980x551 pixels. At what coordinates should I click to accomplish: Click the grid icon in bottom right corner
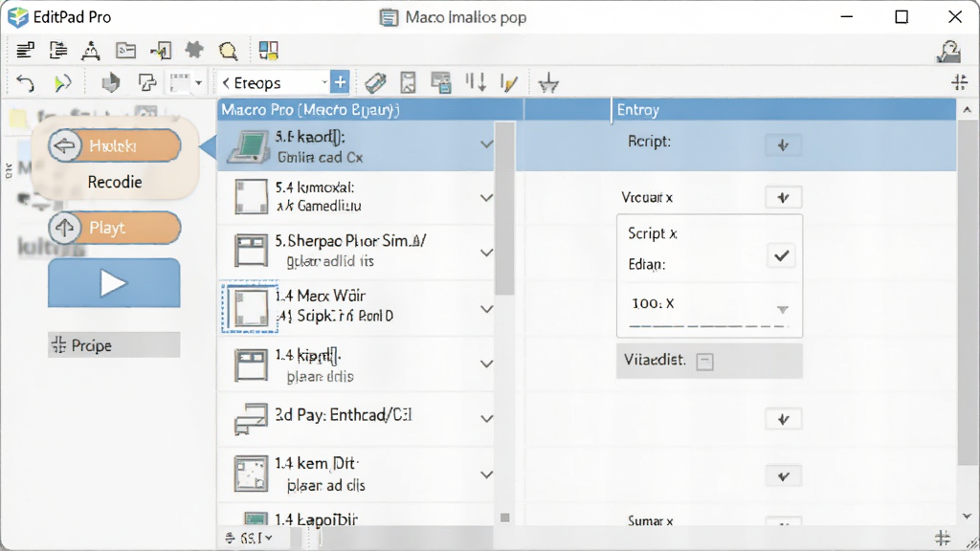point(943,538)
